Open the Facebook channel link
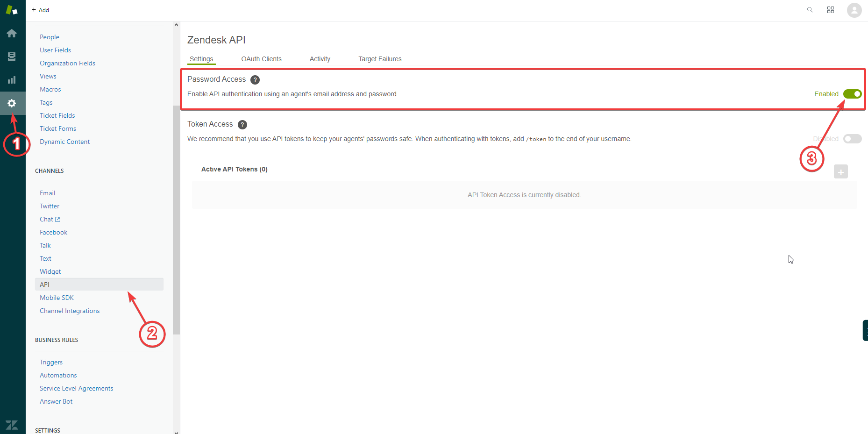The height and width of the screenshot is (434, 868). [54, 232]
